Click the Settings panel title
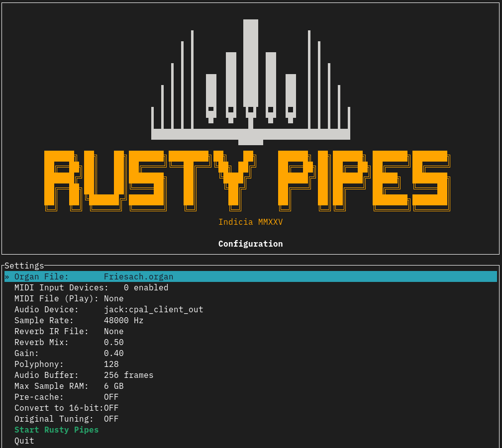 click(24, 266)
